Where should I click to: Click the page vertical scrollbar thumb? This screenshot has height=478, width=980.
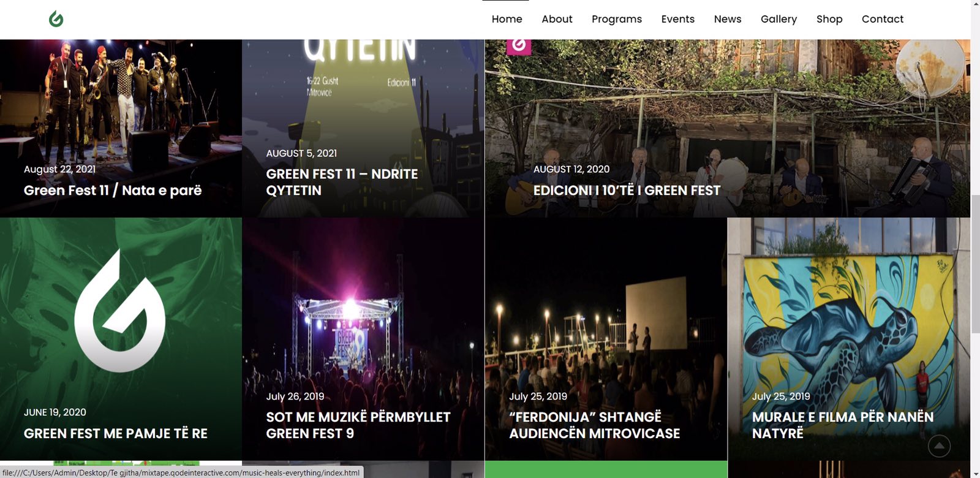tap(975, 264)
